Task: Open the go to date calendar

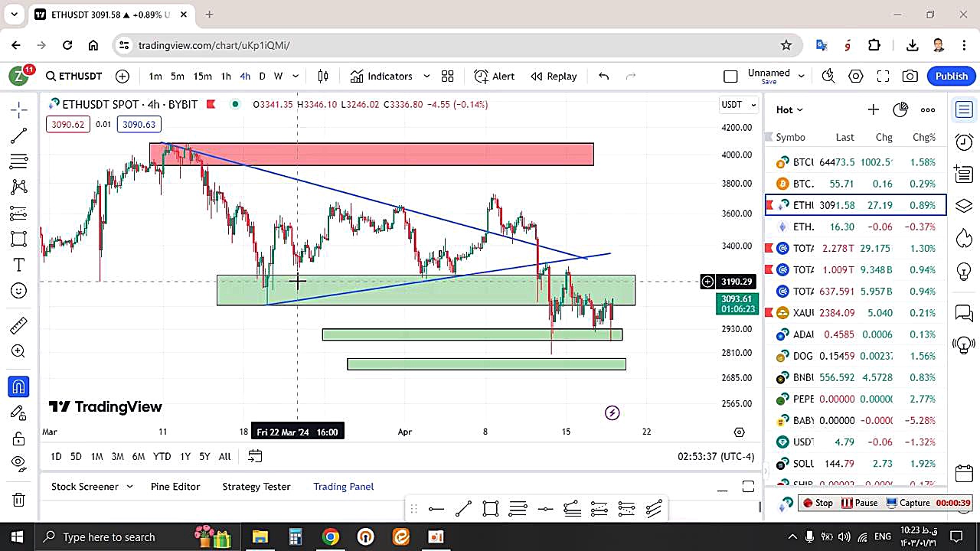Action: tap(255, 456)
